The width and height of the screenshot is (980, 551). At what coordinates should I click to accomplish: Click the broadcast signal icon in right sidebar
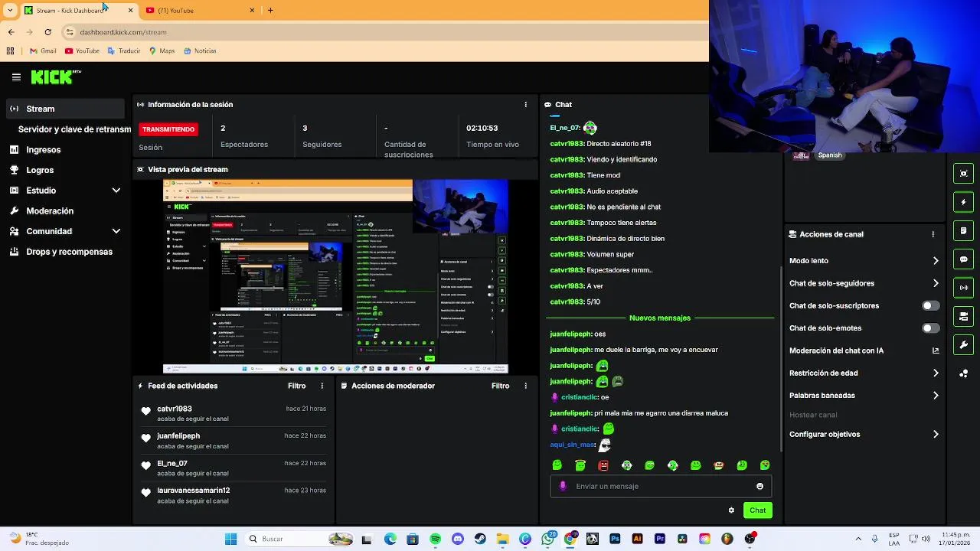pyautogui.click(x=964, y=288)
